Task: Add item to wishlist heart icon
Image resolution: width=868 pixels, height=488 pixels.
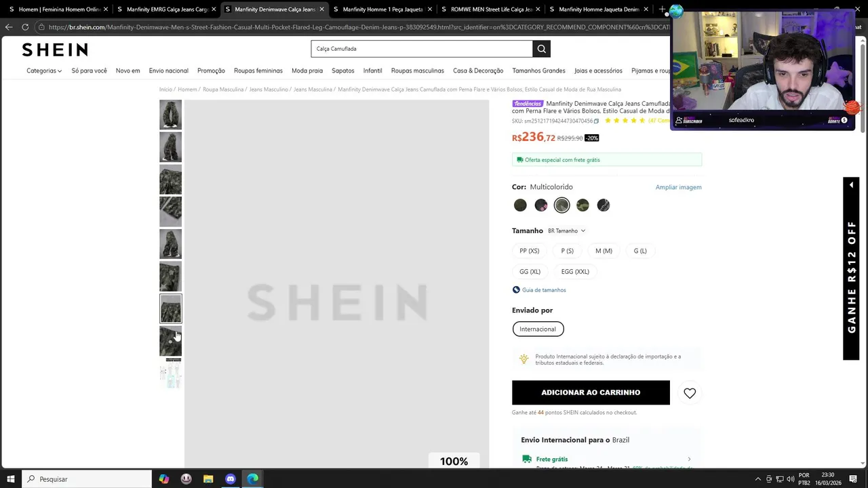Action: [690, 393]
